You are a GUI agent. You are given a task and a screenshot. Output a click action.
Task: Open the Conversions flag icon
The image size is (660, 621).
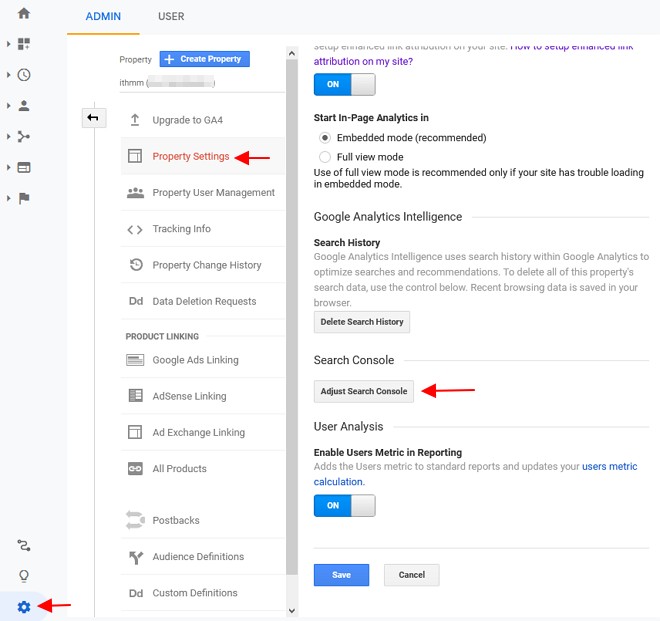coord(24,198)
